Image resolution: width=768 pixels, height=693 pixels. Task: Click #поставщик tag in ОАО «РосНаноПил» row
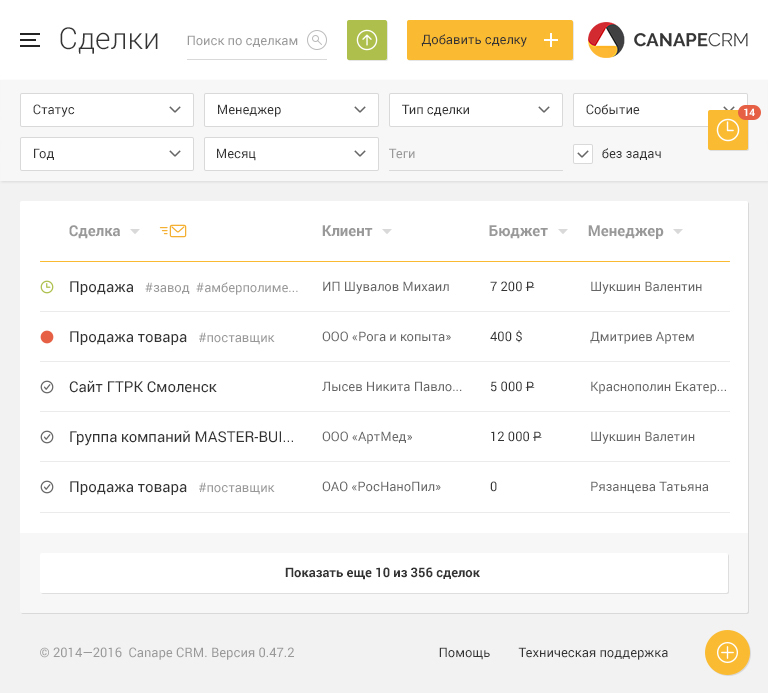pyautogui.click(x=237, y=487)
